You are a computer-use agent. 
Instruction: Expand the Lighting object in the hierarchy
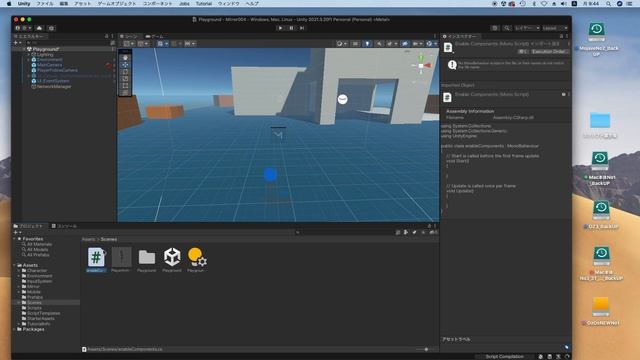point(29,54)
